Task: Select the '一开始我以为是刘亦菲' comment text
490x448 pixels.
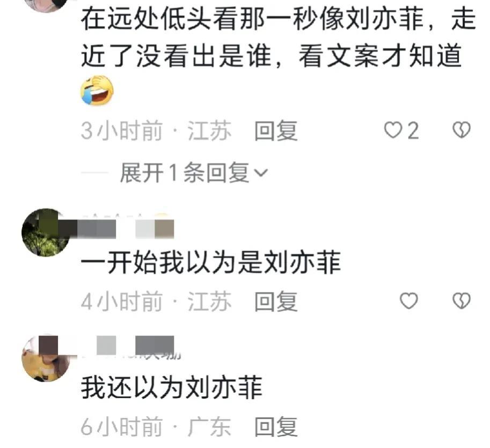Action: pos(211,263)
